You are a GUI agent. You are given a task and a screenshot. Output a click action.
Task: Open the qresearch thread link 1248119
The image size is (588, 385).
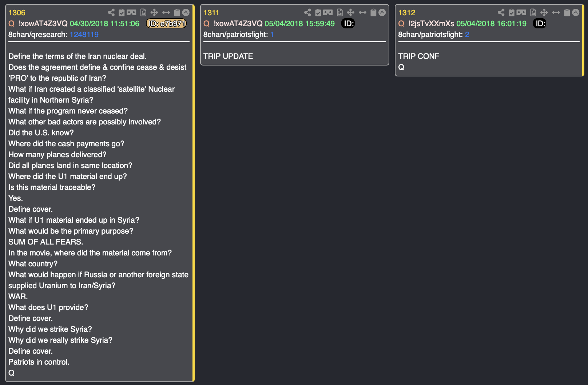pyautogui.click(x=84, y=35)
